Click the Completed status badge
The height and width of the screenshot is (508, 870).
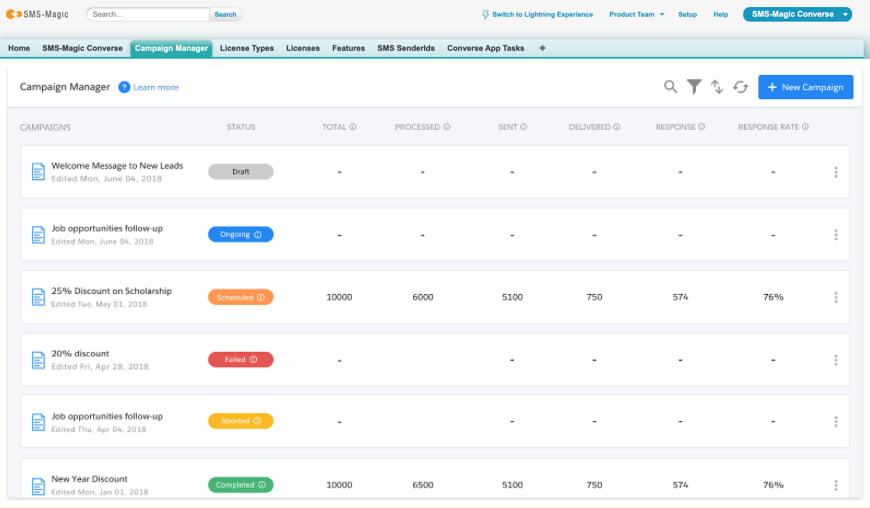pyautogui.click(x=241, y=485)
